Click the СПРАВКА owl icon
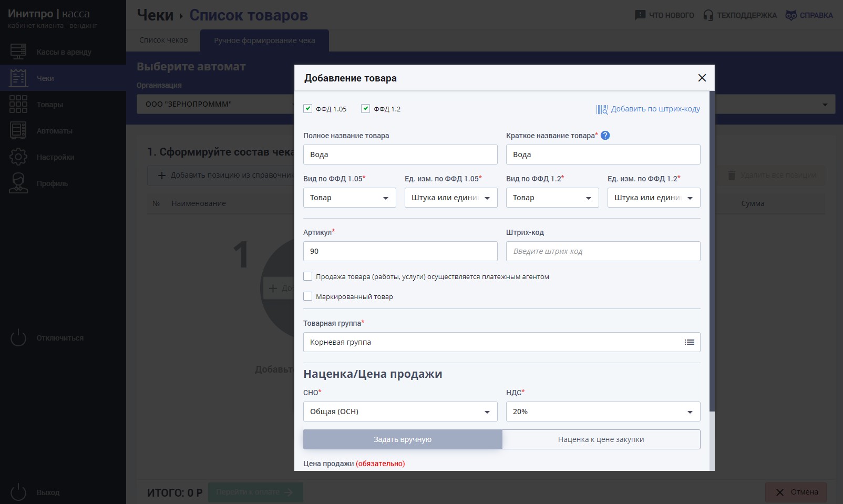 click(790, 15)
